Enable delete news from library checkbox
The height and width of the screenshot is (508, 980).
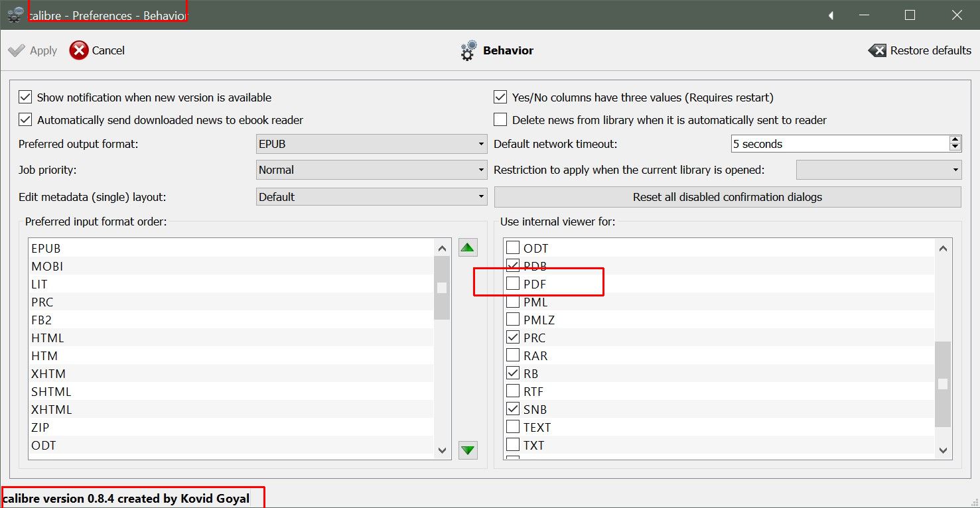500,120
